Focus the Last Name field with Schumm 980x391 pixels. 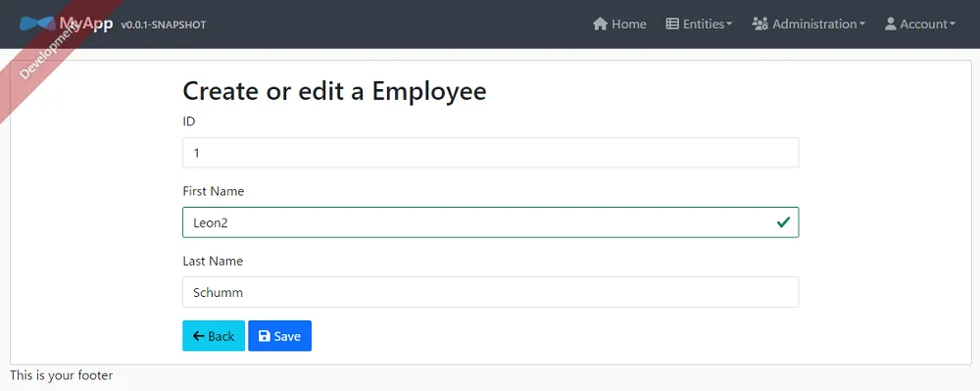491,292
